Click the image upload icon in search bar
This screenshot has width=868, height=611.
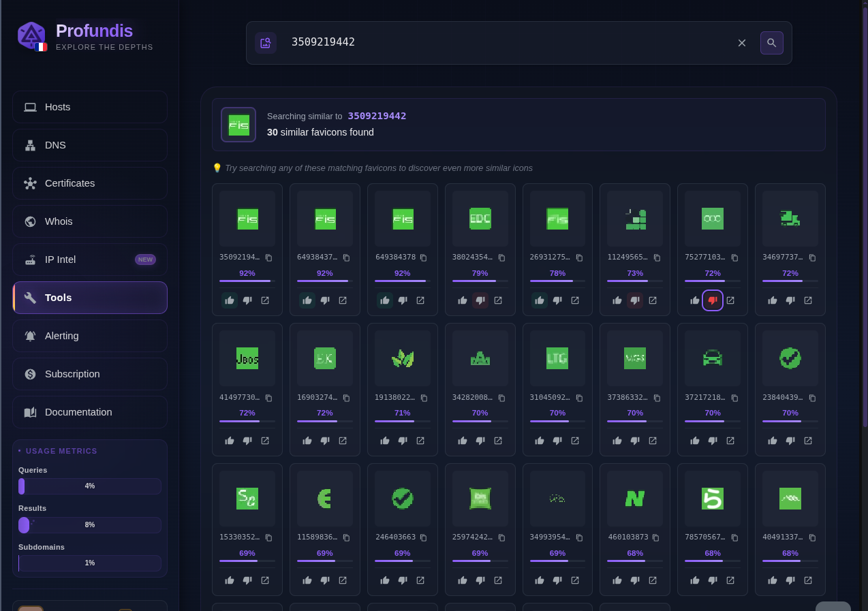pyautogui.click(x=266, y=43)
